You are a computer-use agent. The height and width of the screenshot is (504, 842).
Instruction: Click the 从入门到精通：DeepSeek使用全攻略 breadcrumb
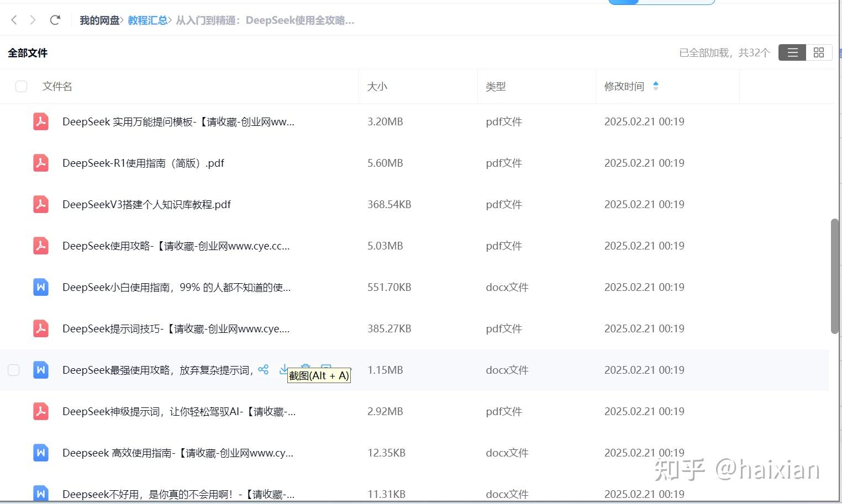click(265, 20)
